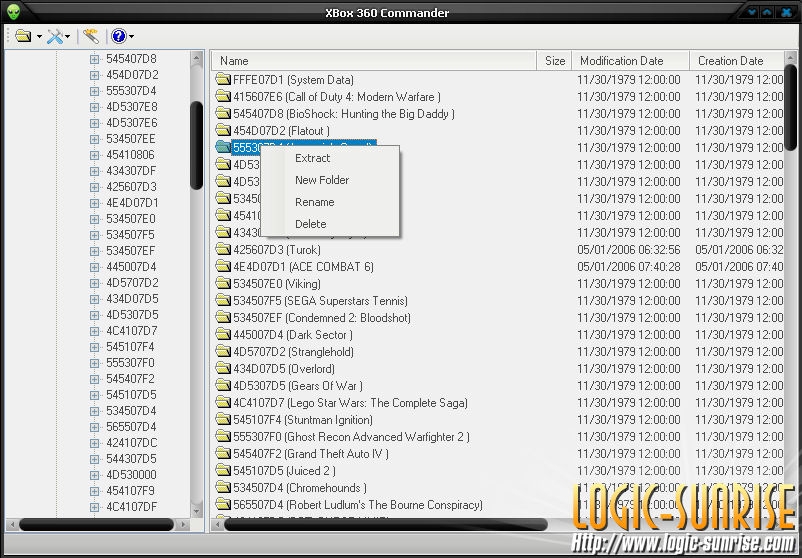
Task: Expand the 454D07D2 tree node
Action: click(x=94, y=75)
